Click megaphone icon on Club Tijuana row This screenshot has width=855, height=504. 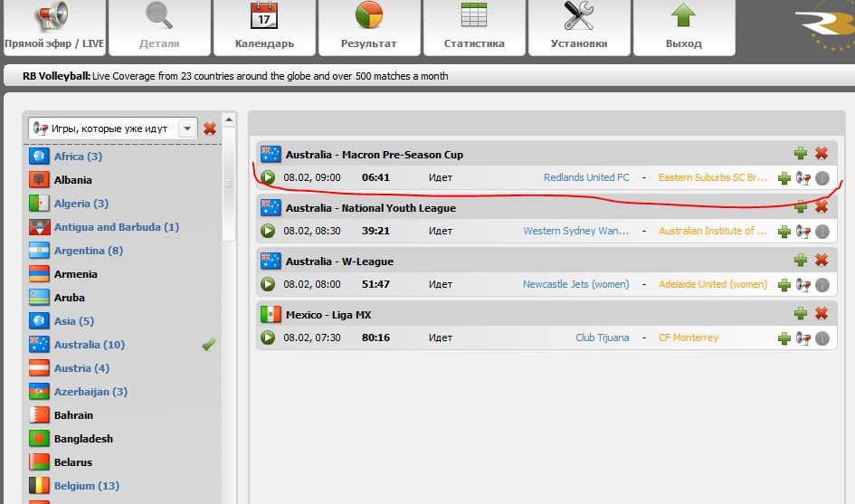pos(803,338)
